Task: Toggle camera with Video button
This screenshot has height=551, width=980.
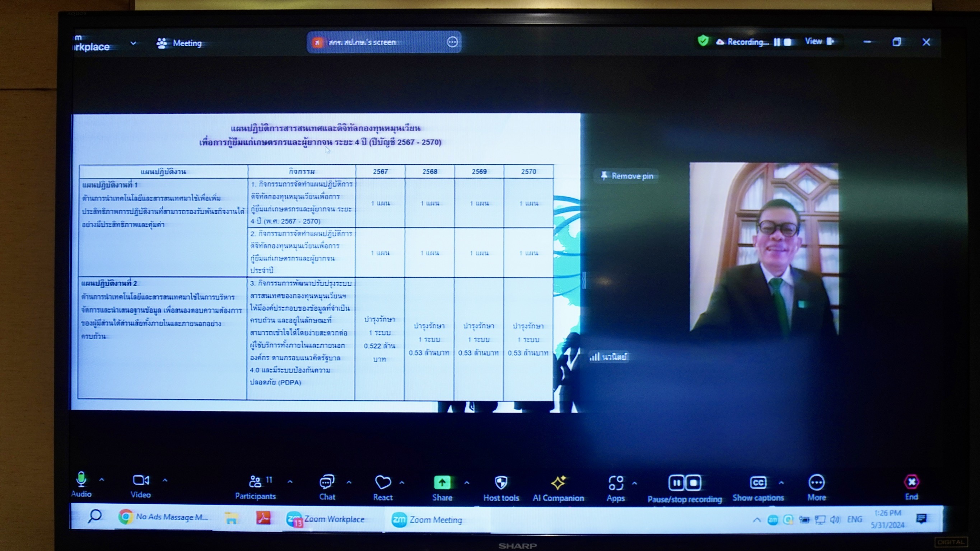Action: tap(141, 486)
